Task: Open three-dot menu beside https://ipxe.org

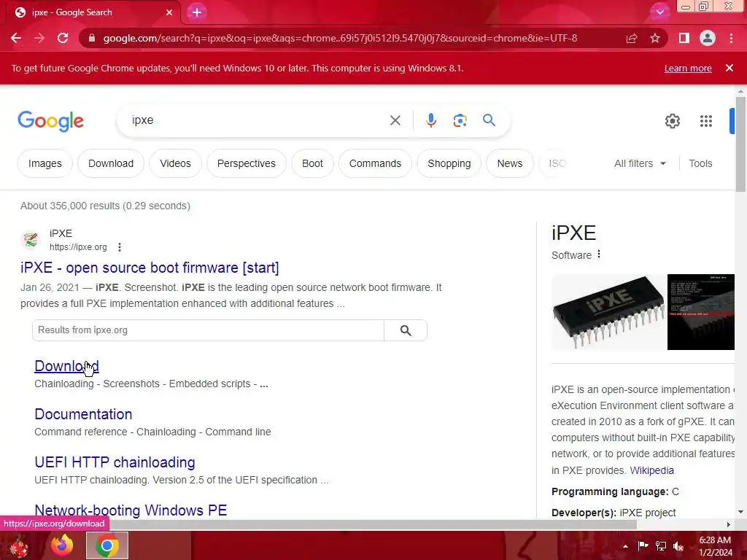Action: point(120,247)
